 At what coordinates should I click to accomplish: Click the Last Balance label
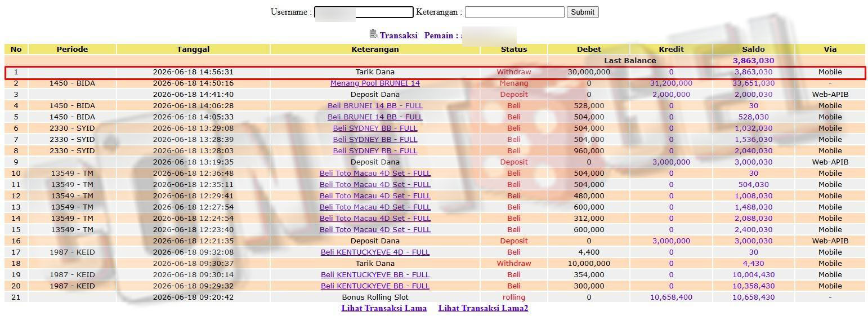(x=630, y=60)
